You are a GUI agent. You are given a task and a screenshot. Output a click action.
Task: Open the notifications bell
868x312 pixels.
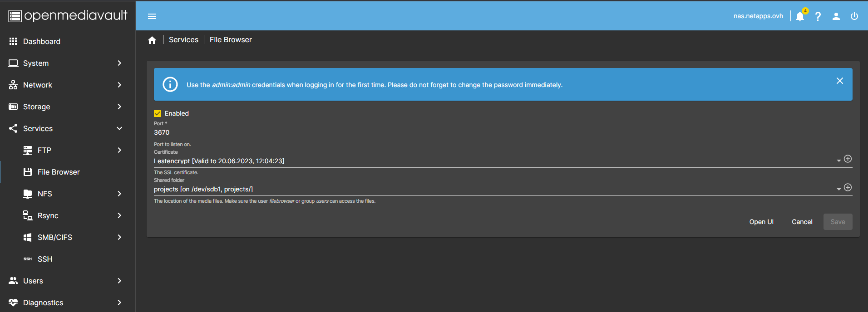coord(800,16)
